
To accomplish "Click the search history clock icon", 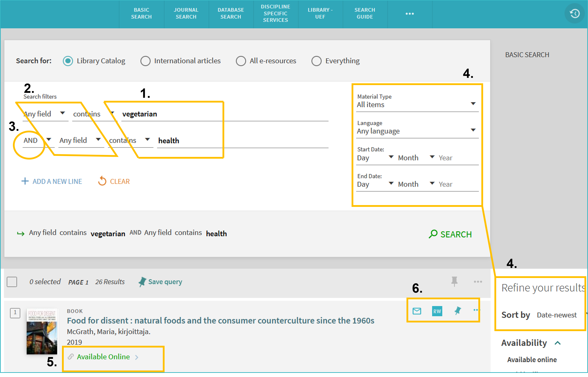I will click(x=575, y=13).
